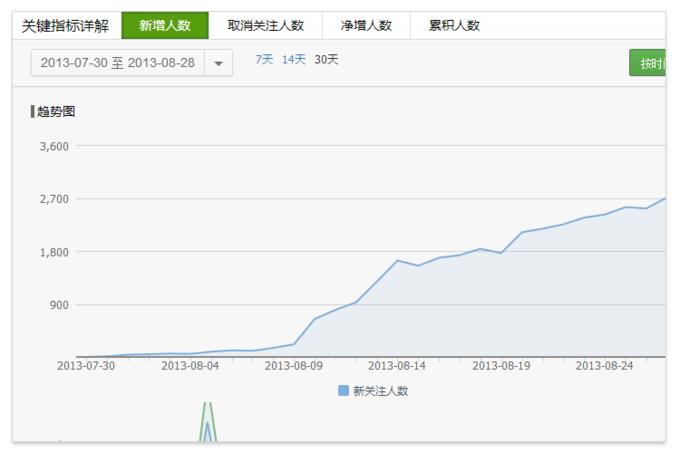Screen dimensions: 680x453
Task: Click the 2013-08-04 x-axis date label
Action: 190,366
